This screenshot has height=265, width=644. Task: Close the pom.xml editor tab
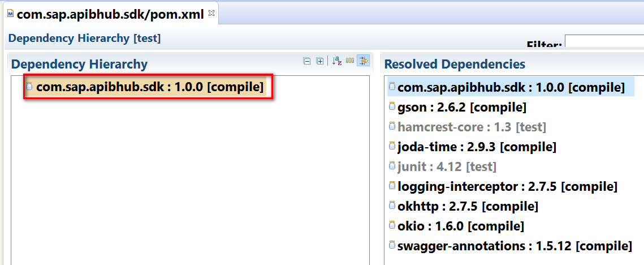(x=211, y=13)
